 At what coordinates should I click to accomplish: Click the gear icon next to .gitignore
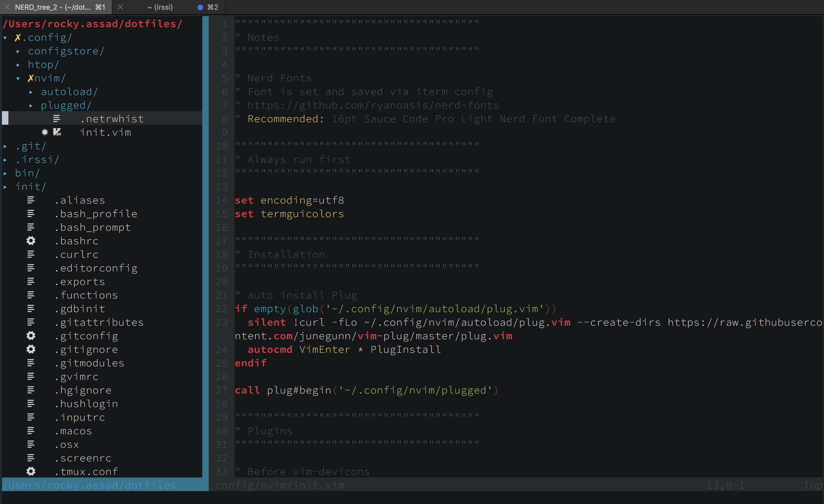(x=31, y=350)
